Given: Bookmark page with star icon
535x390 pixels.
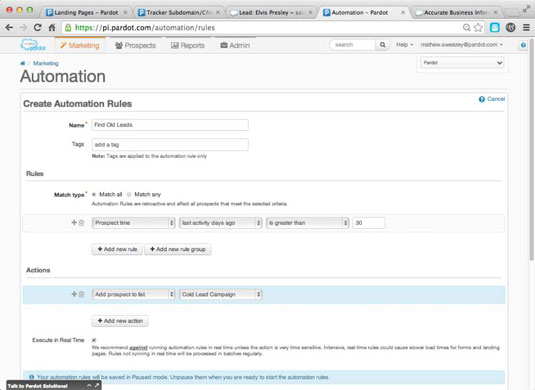Looking at the screenshot, I should pos(478,28).
